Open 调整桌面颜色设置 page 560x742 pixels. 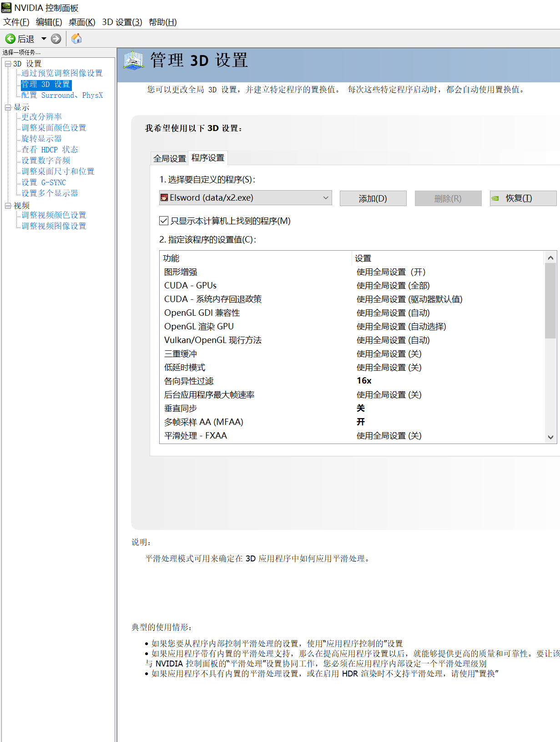click(54, 128)
